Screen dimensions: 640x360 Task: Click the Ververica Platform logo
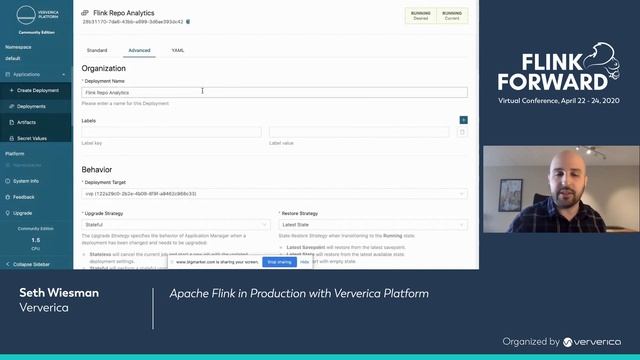coord(37,16)
